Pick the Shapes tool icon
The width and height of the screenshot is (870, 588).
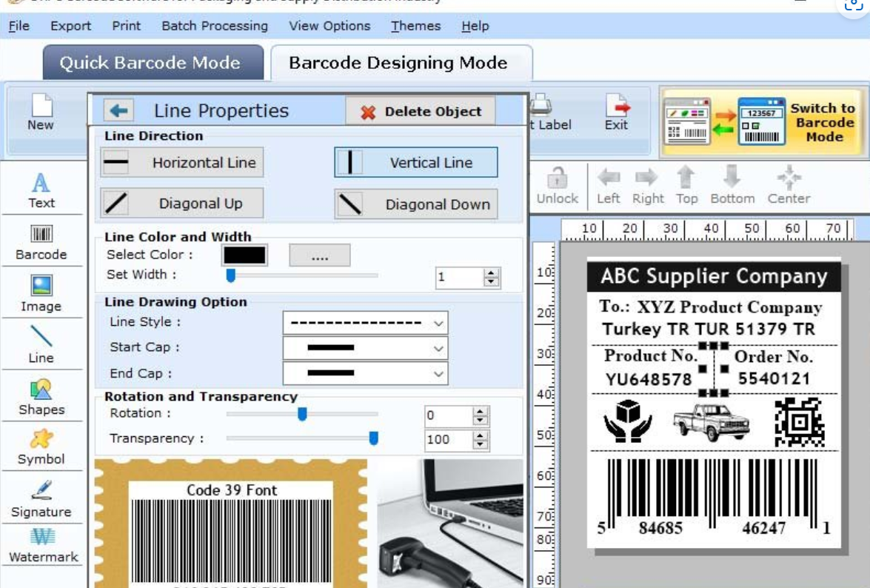coord(41,390)
